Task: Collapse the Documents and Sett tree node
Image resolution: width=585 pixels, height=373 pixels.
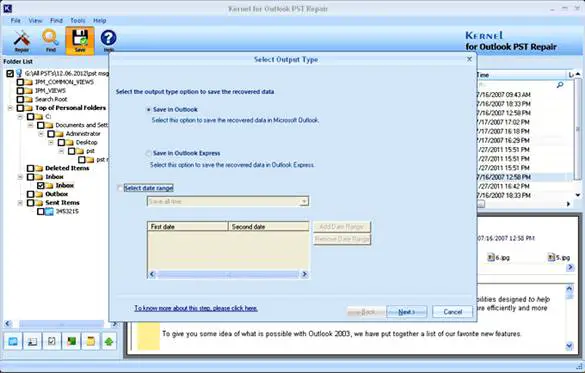Action: 31,125
